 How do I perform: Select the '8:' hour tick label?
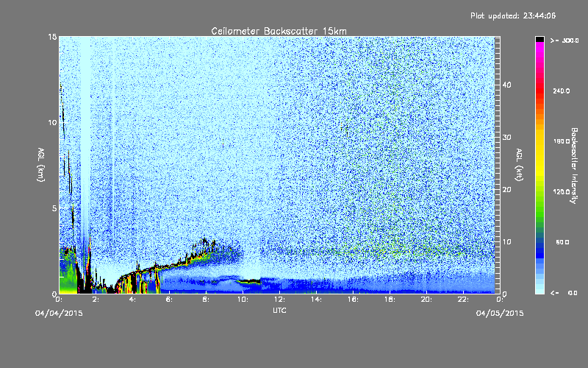(x=206, y=300)
